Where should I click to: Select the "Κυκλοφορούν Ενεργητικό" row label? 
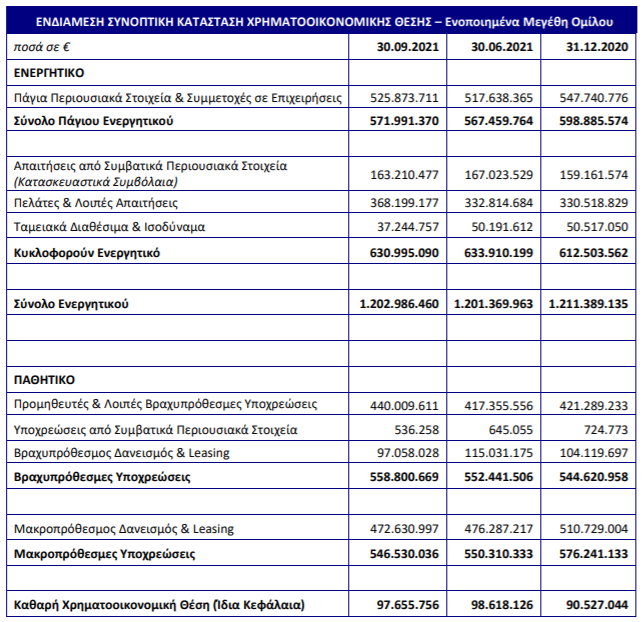coord(87,253)
